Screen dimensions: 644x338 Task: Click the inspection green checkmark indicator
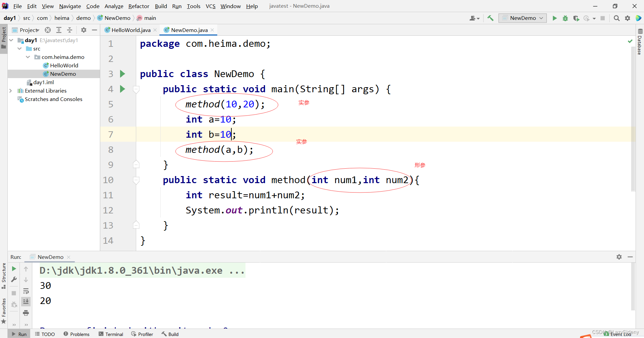click(x=630, y=41)
